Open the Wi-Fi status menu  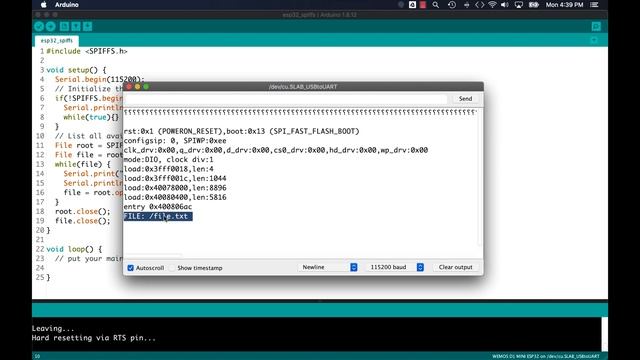tap(492, 5)
